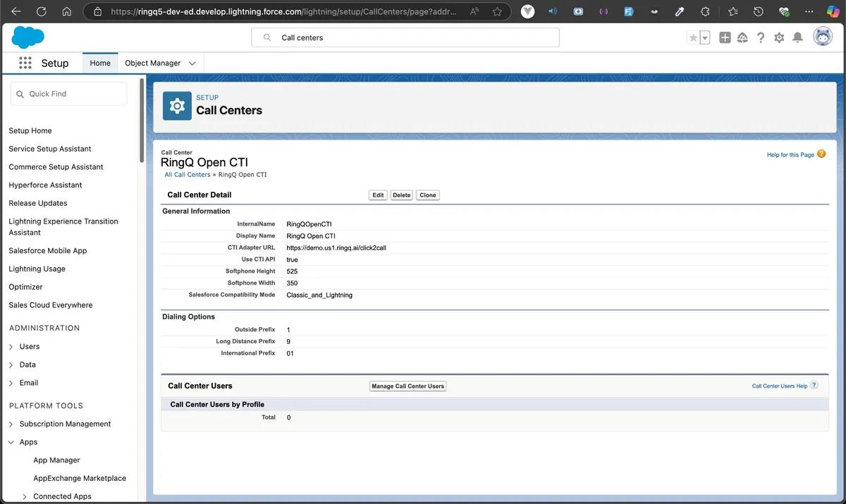846x504 pixels.
Task: Collapse the Apps tree node
Action: tap(11, 442)
